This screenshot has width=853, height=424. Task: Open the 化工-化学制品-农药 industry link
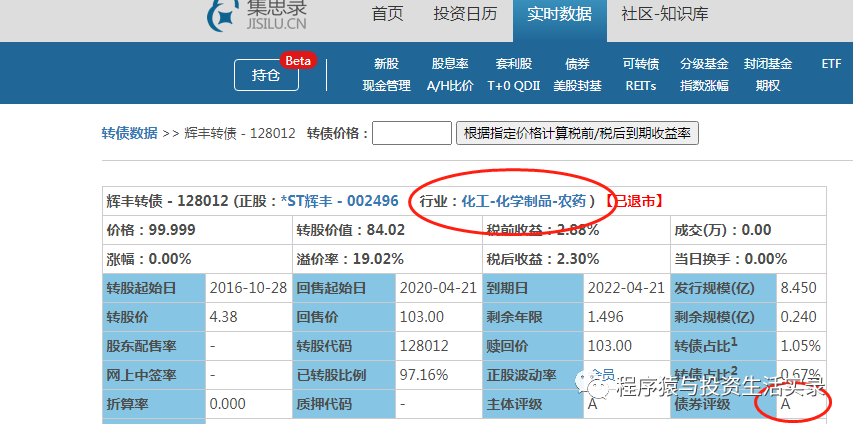pyautogui.click(x=524, y=201)
